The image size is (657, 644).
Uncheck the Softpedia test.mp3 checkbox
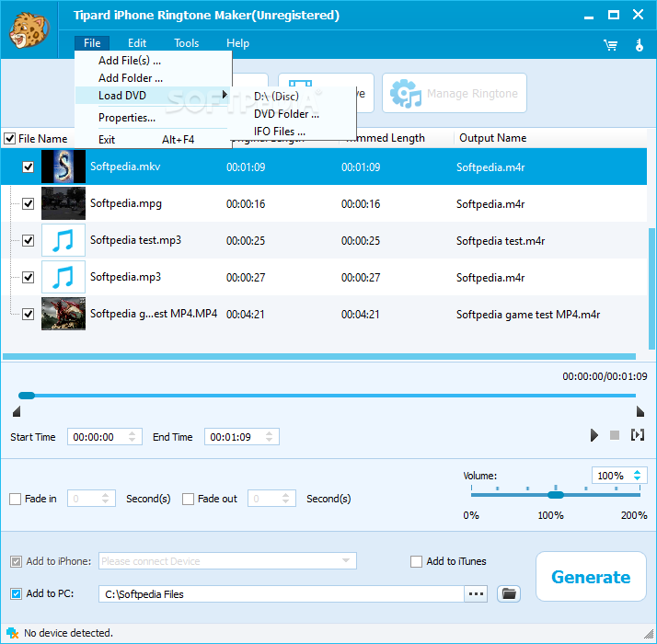(29, 240)
